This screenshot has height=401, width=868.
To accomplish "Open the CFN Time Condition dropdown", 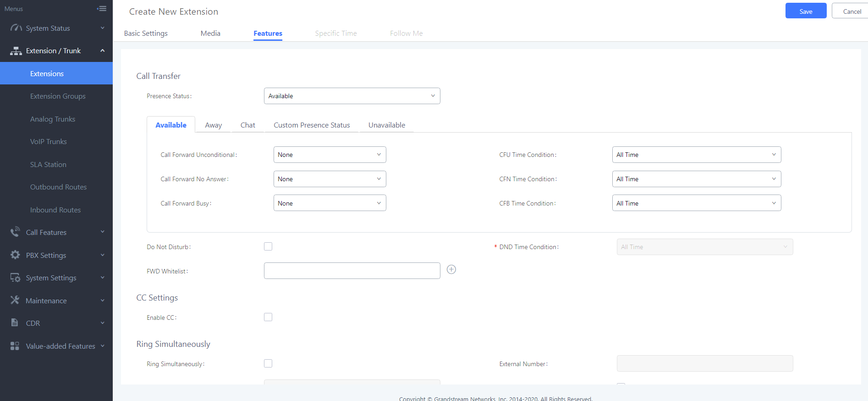I will (x=696, y=179).
